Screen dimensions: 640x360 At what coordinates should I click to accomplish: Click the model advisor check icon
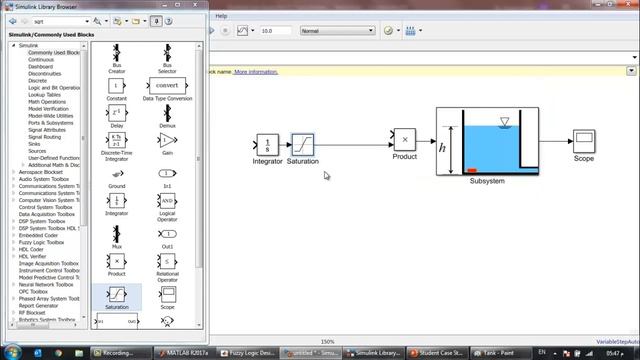pos(389,31)
